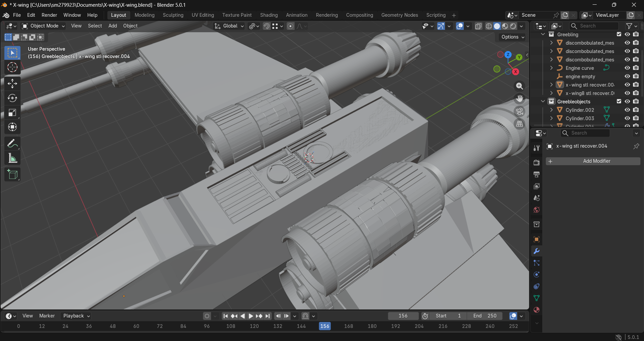Select the Cursor tool in the toolbar

tap(12, 67)
